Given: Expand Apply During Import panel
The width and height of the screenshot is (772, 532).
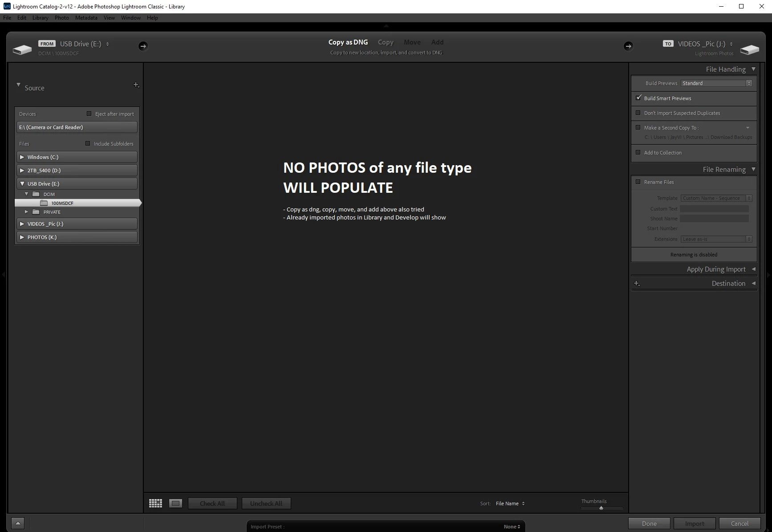Looking at the screenshot, I should [x=753, y=269].
